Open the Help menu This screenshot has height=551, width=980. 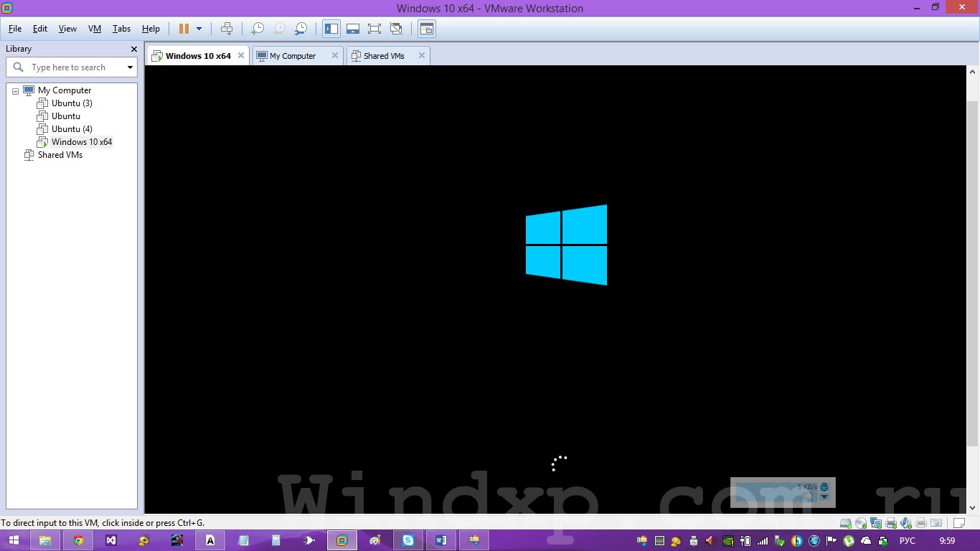[151, 29]
